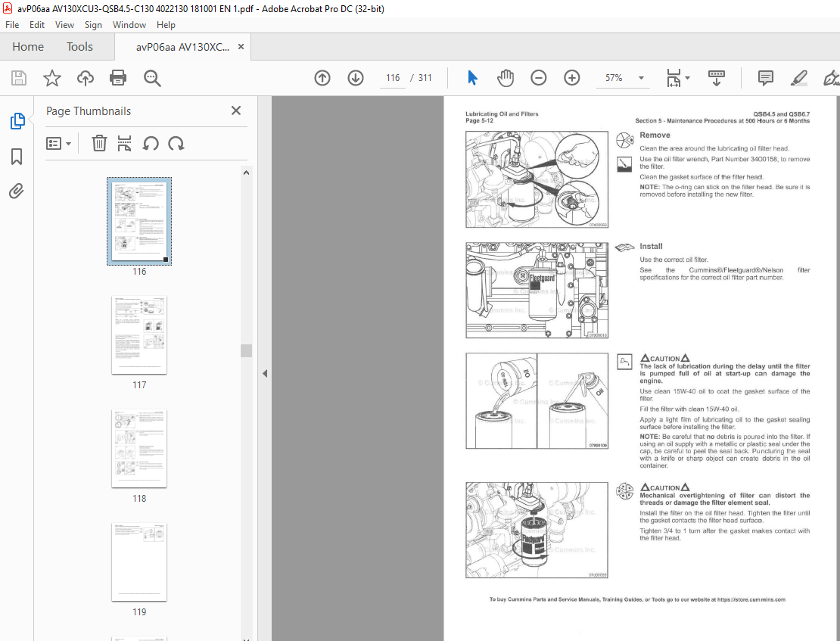Open the Page Thumbnails panel icon in sidebar

click(17, 121)
